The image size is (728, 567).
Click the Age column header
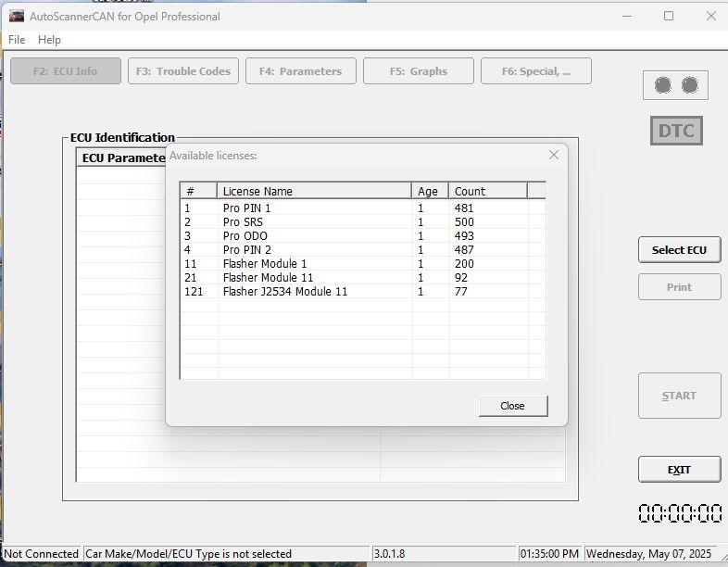click(430, 191)
